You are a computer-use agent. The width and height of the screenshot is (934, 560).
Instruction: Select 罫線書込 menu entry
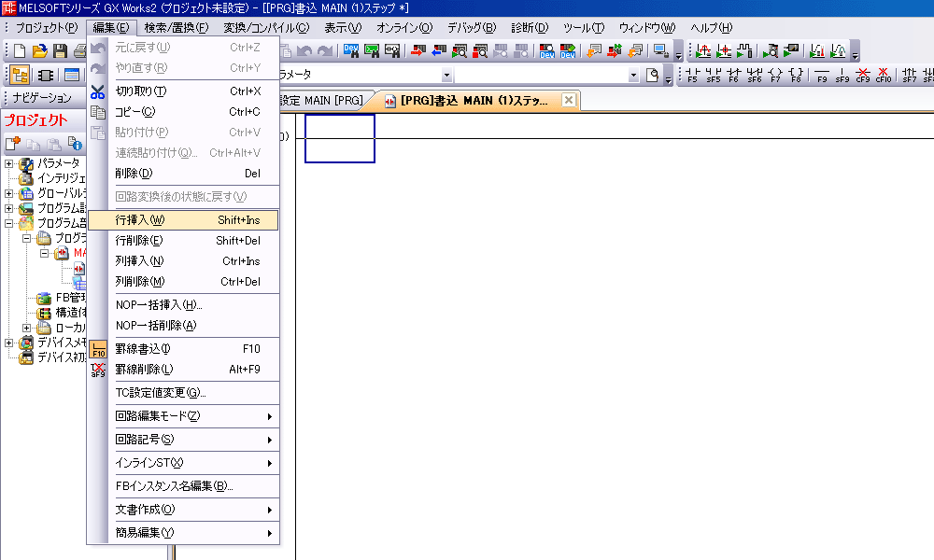pos(183,349)
